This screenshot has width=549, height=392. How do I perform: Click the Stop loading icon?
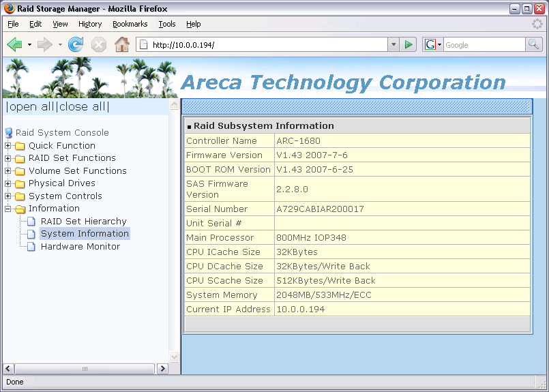pyautogui.click(x=99, y=45)
